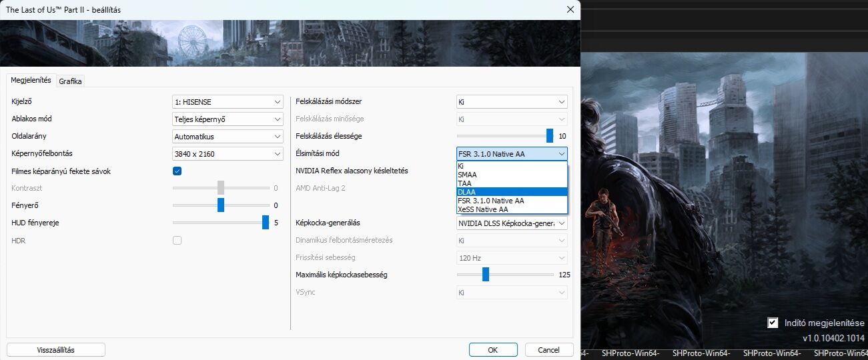The image size is (868, 360).
Task: Choose Ki in the anti-aliasing list
Action: pos(512,166)
